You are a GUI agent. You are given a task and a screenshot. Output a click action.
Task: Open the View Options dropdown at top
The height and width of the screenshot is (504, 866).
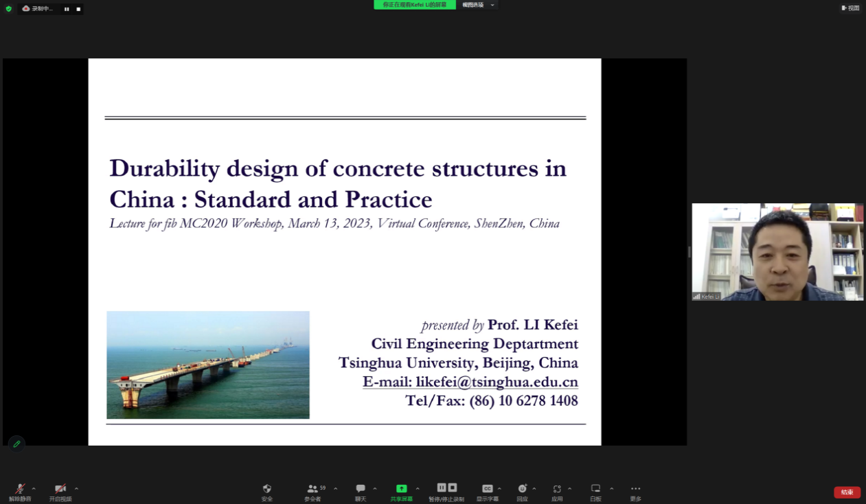tap(477, 5)
